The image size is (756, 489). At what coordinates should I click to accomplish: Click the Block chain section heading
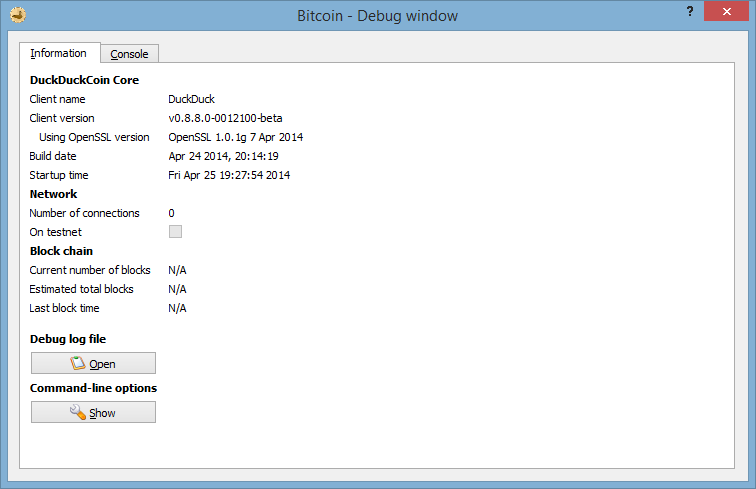(61, 251)
